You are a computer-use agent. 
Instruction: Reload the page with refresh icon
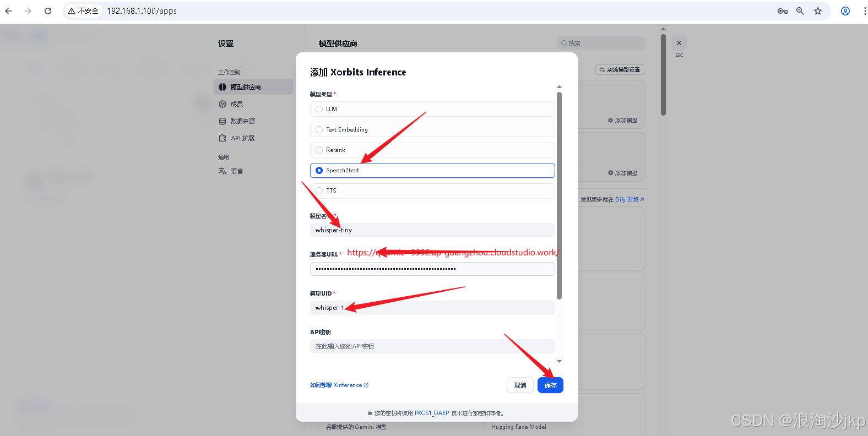click(x=48, y=11)
